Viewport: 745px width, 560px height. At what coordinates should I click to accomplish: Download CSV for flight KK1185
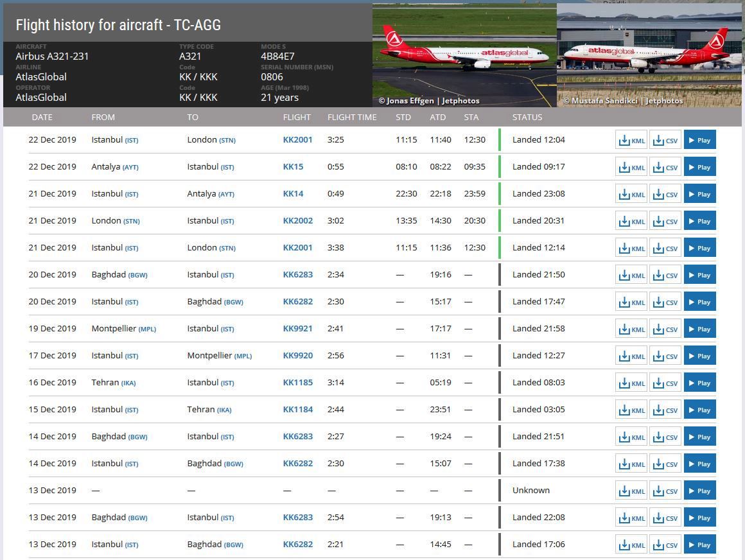[665, 383]
